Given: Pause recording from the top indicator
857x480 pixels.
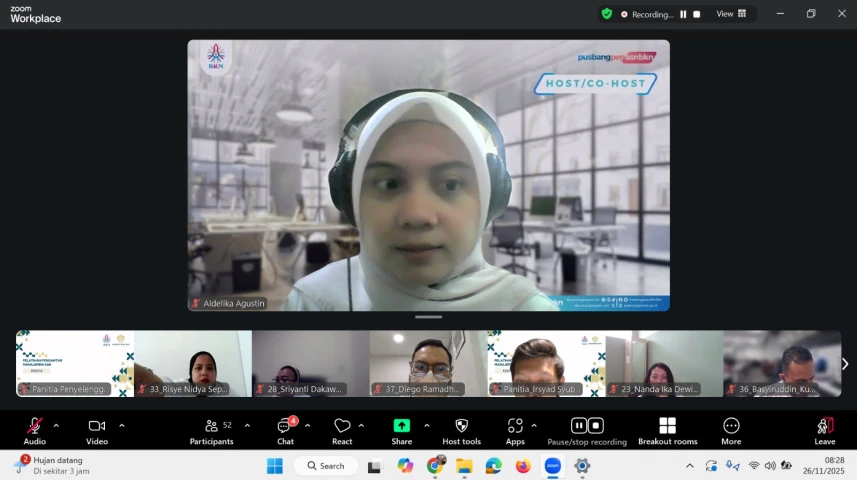Looking at the screenshot, I should [x=683, y=14].
